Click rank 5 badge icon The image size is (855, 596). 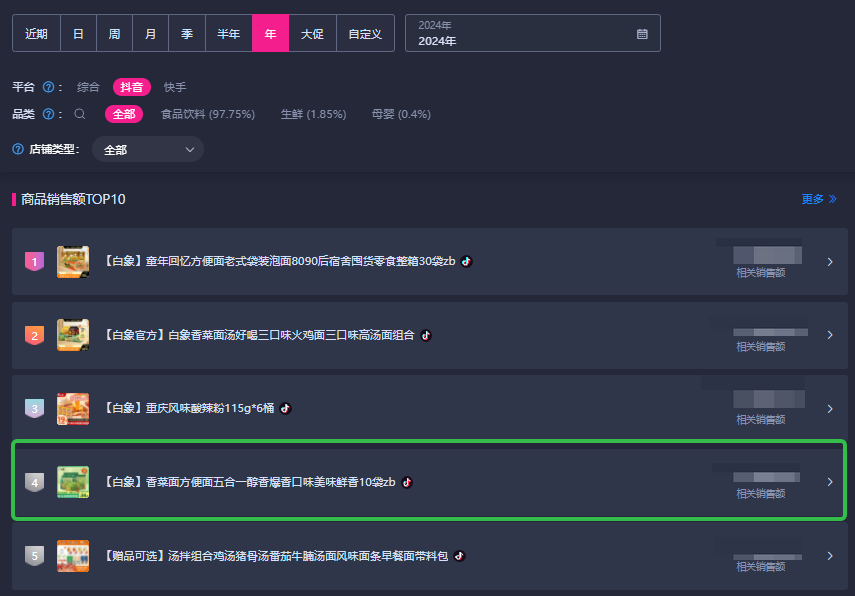click(x=34, y=556)
